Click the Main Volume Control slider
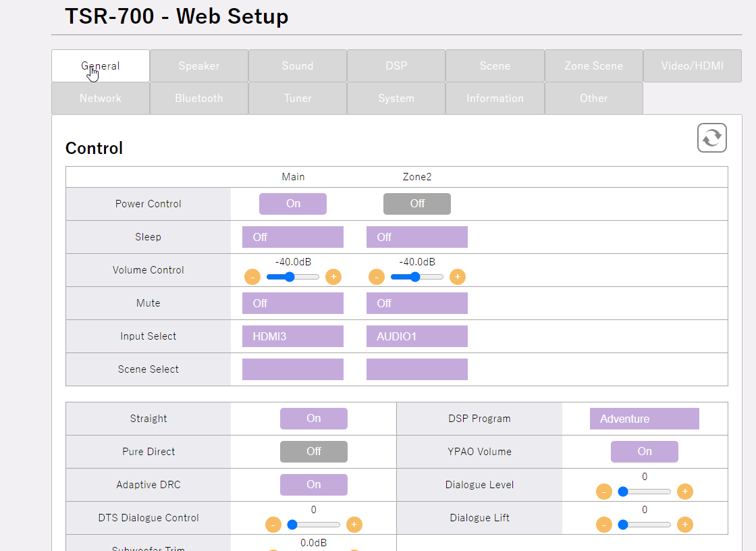This screenshot has height=551, width=756. tap(293, 277)
